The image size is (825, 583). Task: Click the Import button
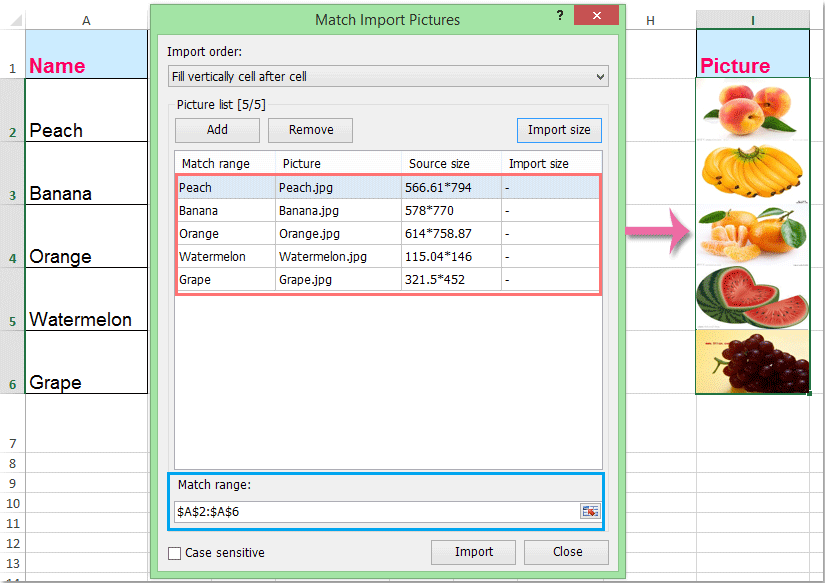(473, 551)
